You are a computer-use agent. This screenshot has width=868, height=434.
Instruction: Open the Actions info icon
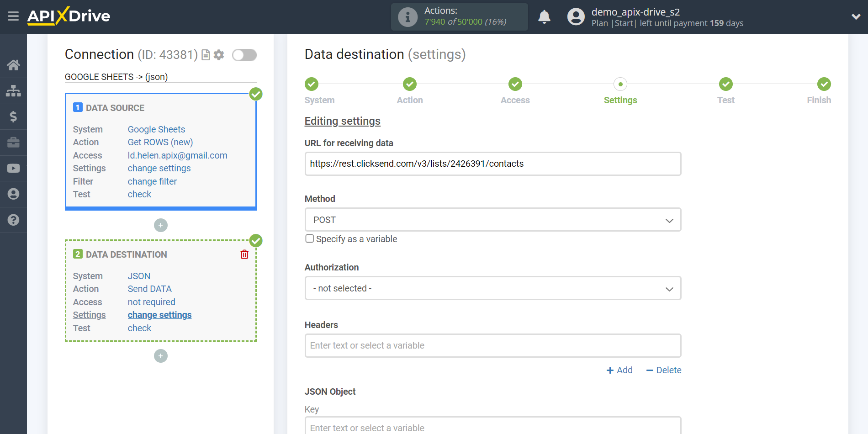pyautogui.click(x=408, y=17)
